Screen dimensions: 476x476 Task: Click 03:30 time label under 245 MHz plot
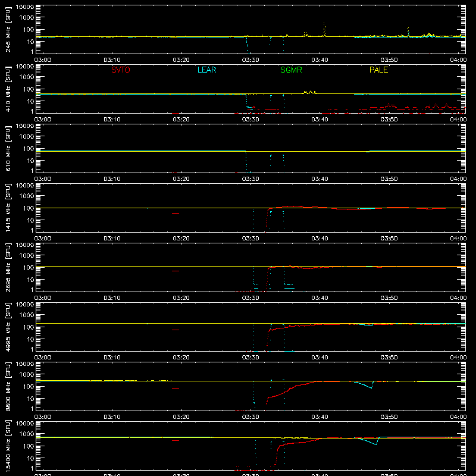tap(250, 60)
